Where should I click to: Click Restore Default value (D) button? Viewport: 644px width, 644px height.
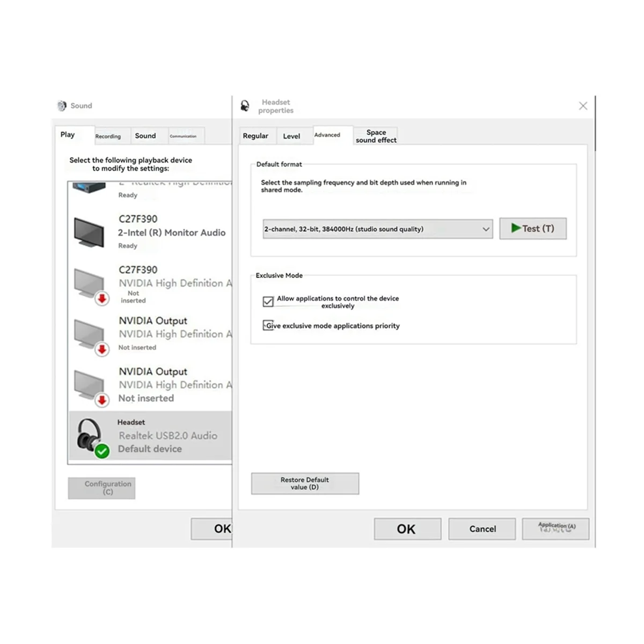click(x=305, y=484)
